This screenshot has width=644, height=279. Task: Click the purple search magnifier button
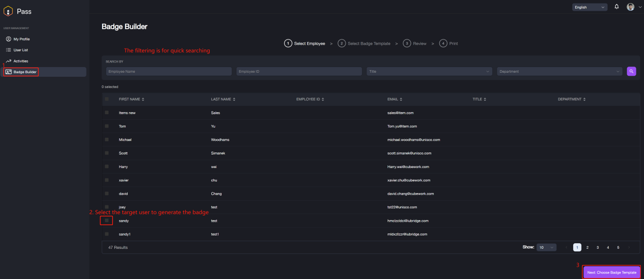pyautogui.click(x=631, y=71)
